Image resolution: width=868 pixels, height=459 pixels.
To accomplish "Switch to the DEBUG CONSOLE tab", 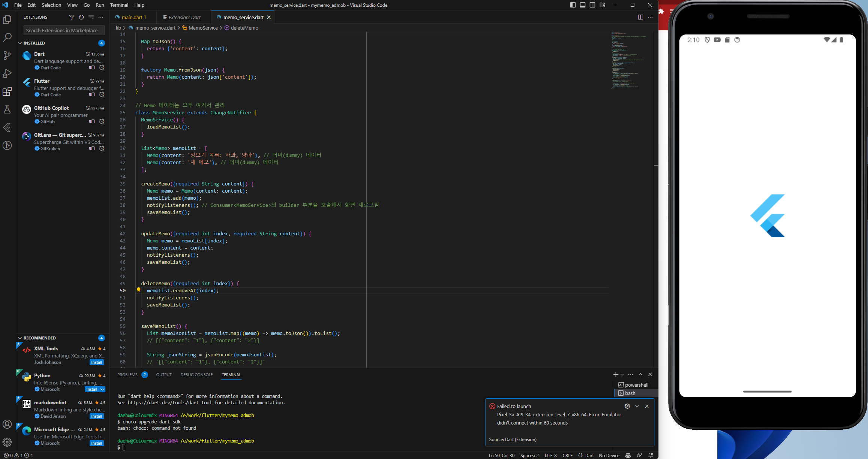I will 196,375.
